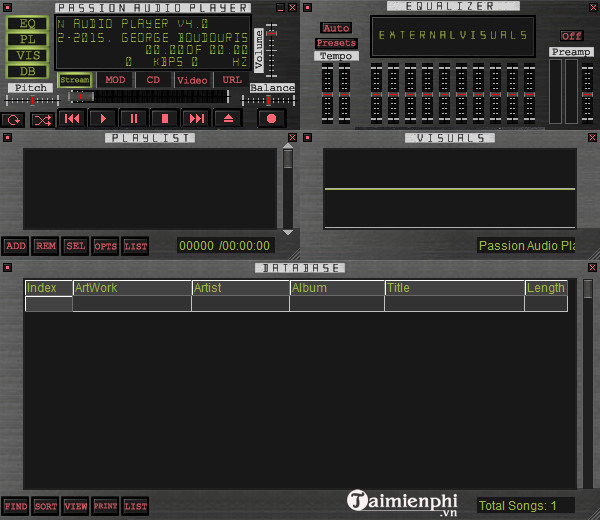Click the Preamp slider in the equalizer
This screenshot has height=520, width=600.
(x=587, y=94)
